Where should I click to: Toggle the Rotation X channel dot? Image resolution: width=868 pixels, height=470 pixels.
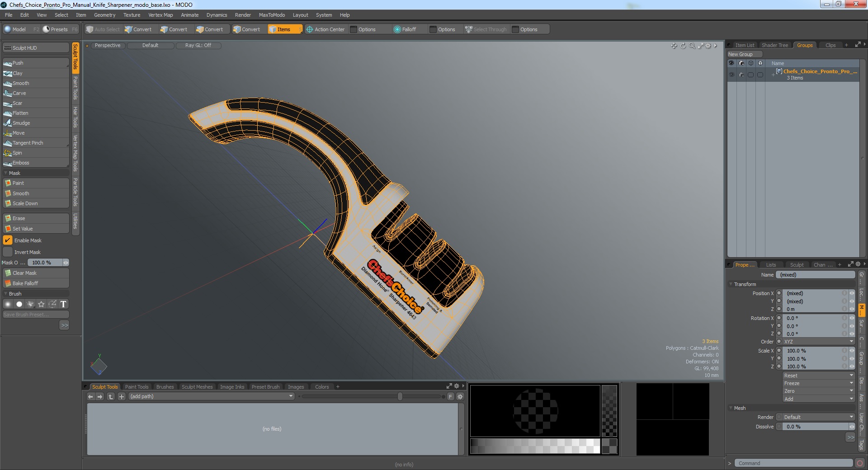pos(779,318)
